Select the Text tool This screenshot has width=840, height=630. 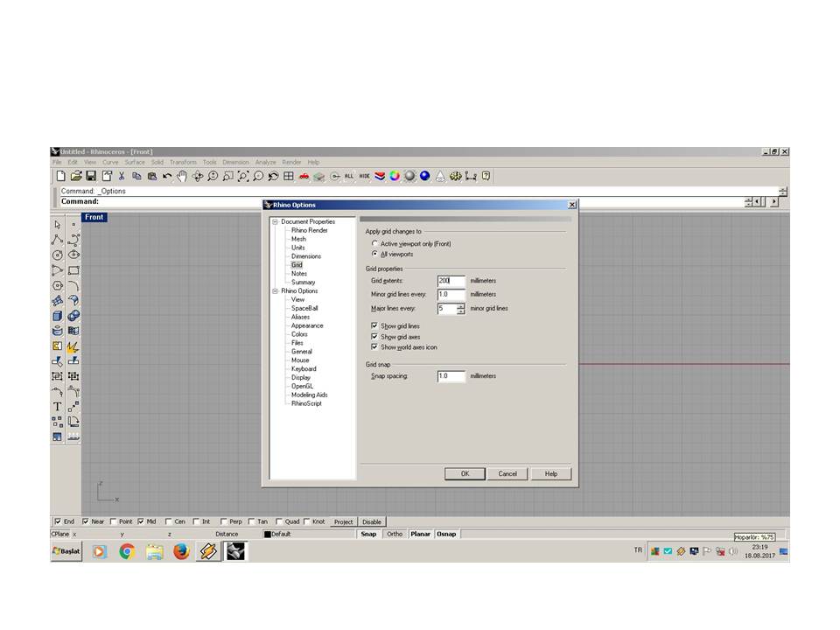pyautogui.click(x=58, y=407)
